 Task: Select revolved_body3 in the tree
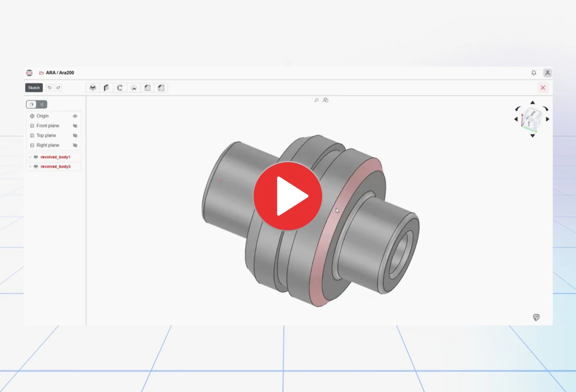55,166
